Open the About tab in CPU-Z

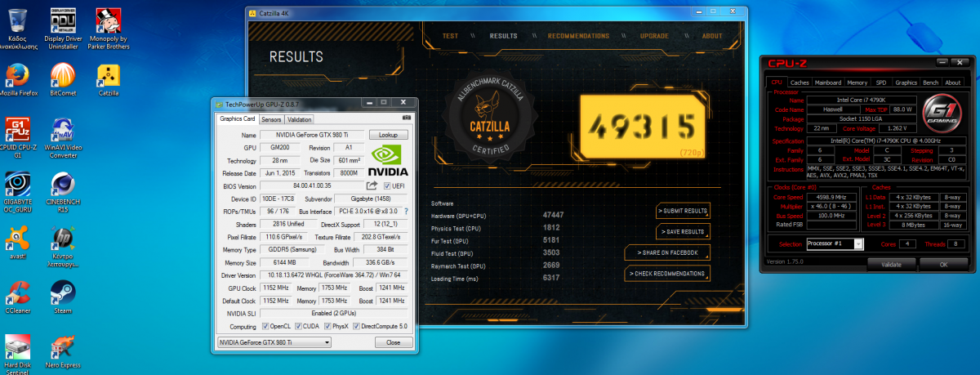point(952,83)
